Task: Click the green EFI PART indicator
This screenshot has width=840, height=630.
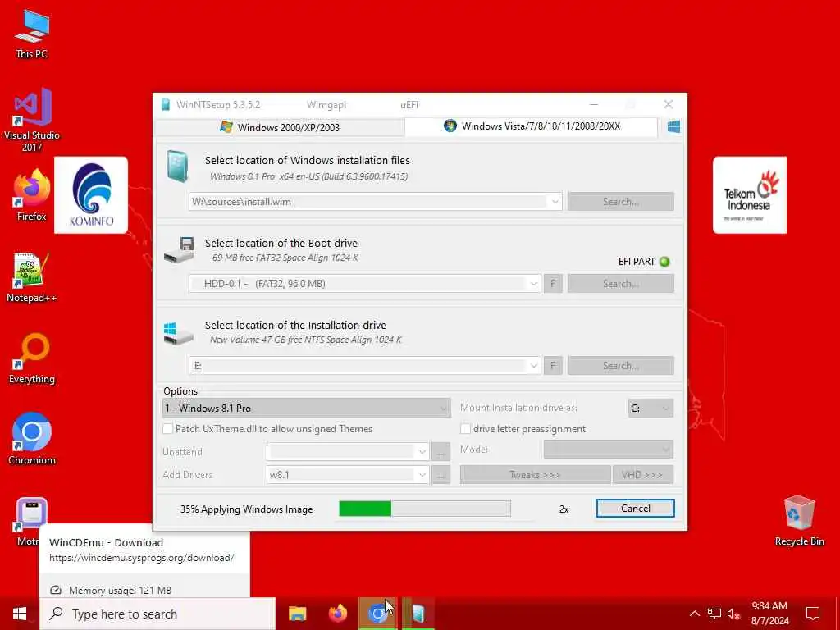Action: (x=664, y=262)
